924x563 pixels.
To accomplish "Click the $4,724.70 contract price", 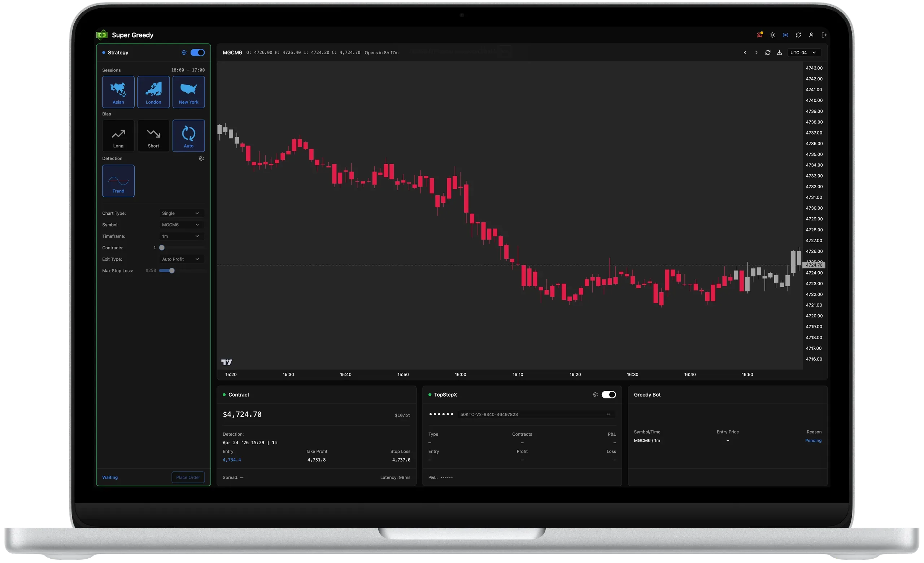I will [242, 414].
